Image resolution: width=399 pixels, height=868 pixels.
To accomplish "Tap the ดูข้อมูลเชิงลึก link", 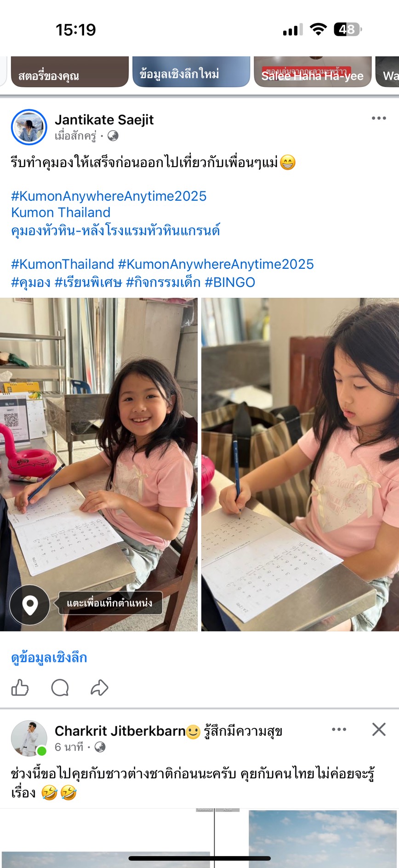I will click(x=49, y=658).
